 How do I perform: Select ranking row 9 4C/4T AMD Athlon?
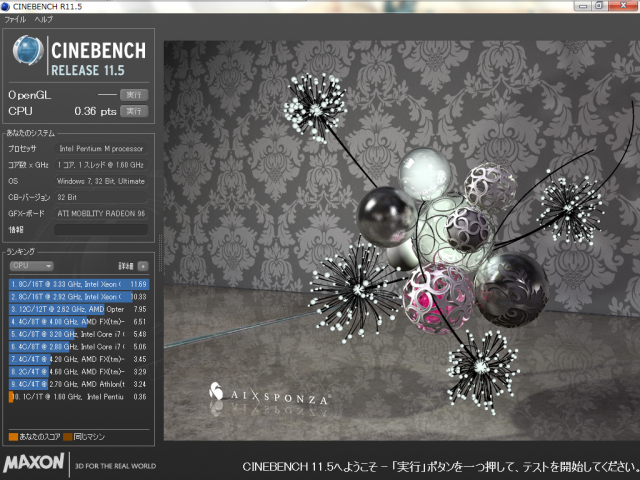[x=79, y=384]
